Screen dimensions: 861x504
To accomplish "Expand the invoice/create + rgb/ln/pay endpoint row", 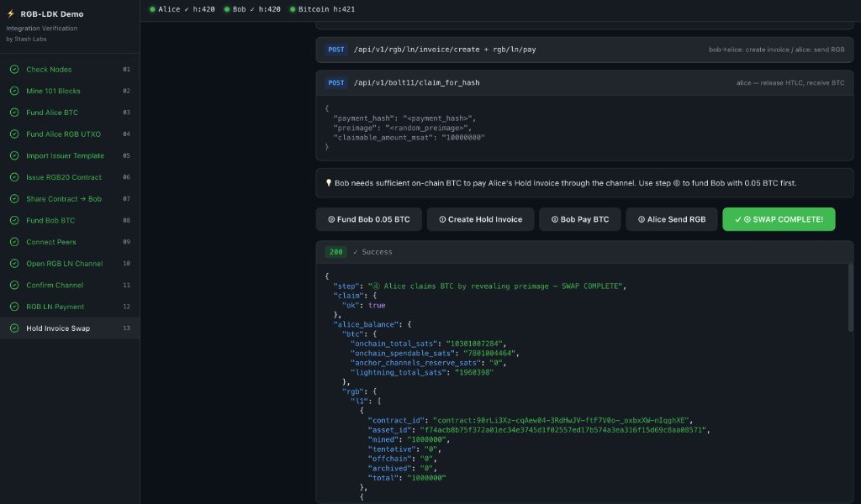I will [x=585, y=50].
